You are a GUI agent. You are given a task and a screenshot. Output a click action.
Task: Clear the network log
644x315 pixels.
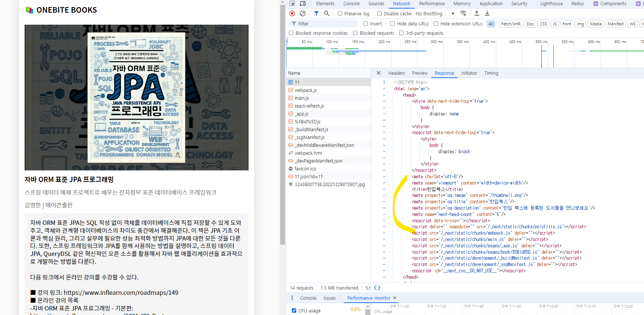[x=303, y=13]
